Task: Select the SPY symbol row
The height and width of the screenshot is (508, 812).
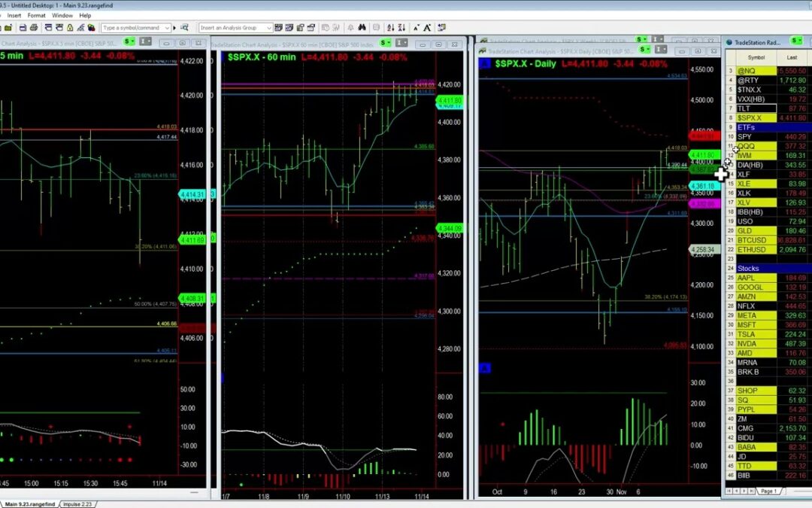Action: pyautogui.click(x=756, y=137)
